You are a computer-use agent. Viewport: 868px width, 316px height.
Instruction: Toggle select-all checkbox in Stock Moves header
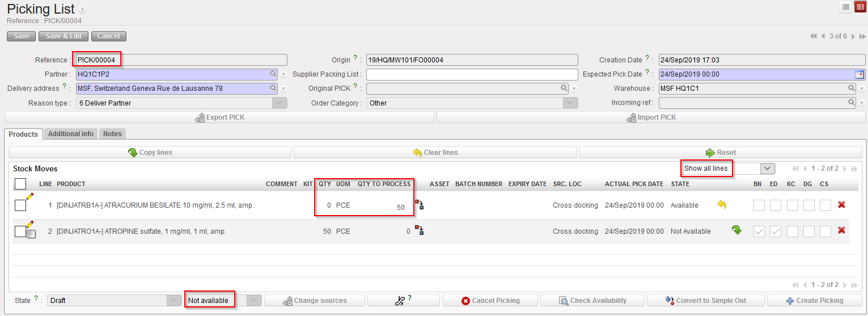20,184
